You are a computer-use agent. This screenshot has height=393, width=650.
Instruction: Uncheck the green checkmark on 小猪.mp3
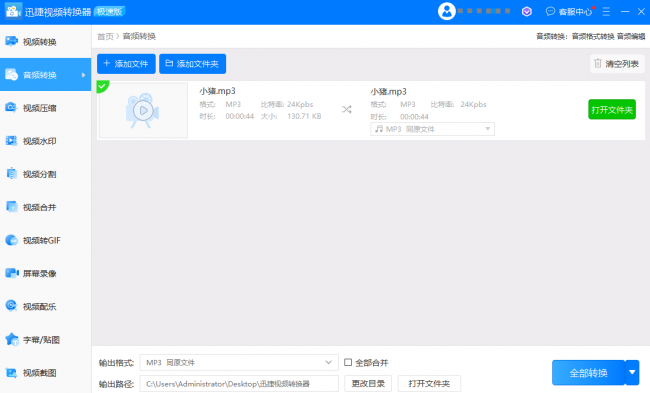(102, 86)
